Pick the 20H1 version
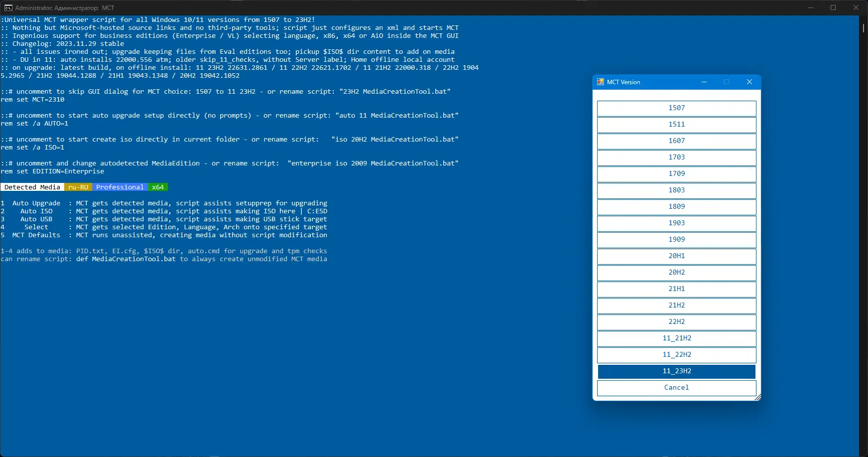 click(x=677, y=256)
